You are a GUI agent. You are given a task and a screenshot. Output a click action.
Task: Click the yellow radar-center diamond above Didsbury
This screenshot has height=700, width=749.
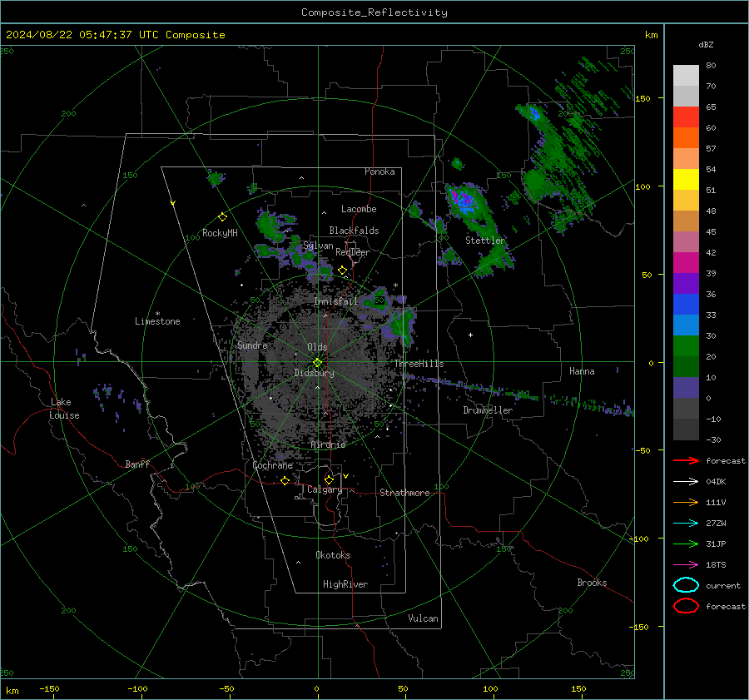coord(317,363)
